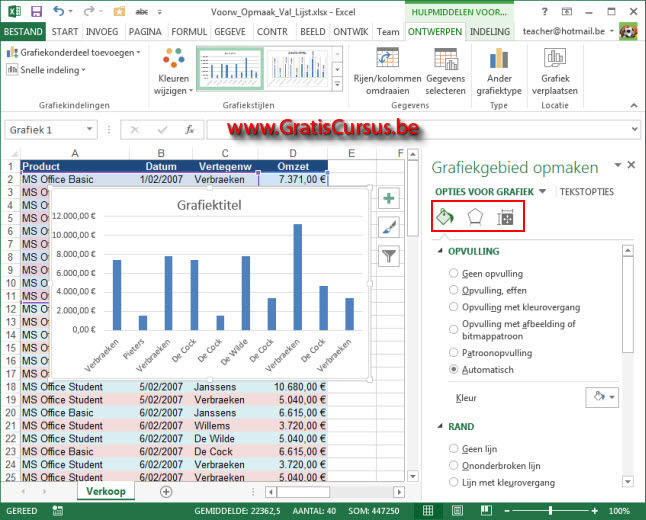Switch to the INVOEG ribbon tab
646x520 pixels.
pos(102,32)
